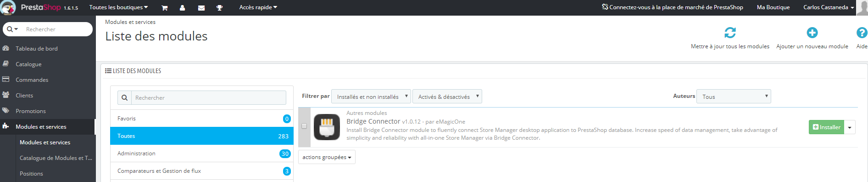868x182 pixels.
Task: Select Catalogue in the left sidebar
Action: [28, 64]
